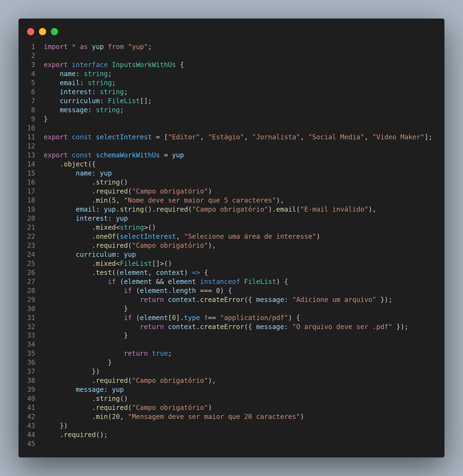This screenshot has height=476, width=463.
Task: Click the "import" keyword on line 1
Action: coord(56,47)
